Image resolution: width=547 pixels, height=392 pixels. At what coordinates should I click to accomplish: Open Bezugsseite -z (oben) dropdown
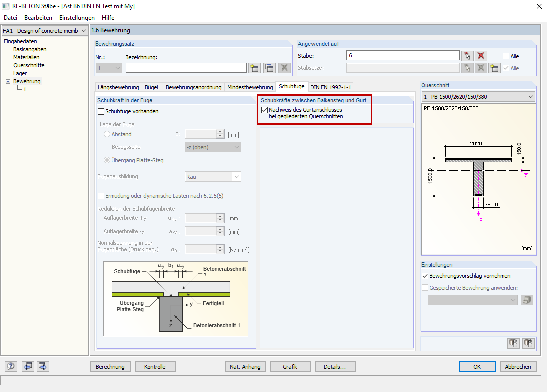pyautogui.click(x=213, y=147)
